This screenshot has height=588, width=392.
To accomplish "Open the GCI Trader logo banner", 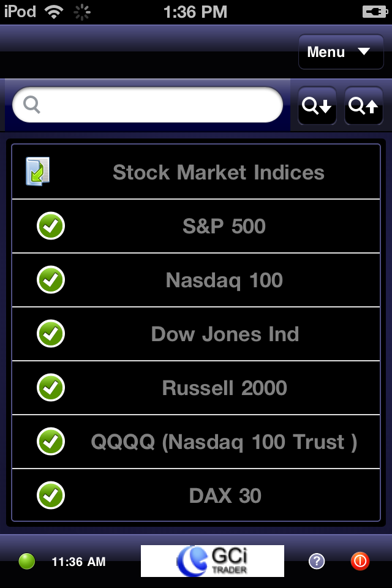I will point(213,561).
